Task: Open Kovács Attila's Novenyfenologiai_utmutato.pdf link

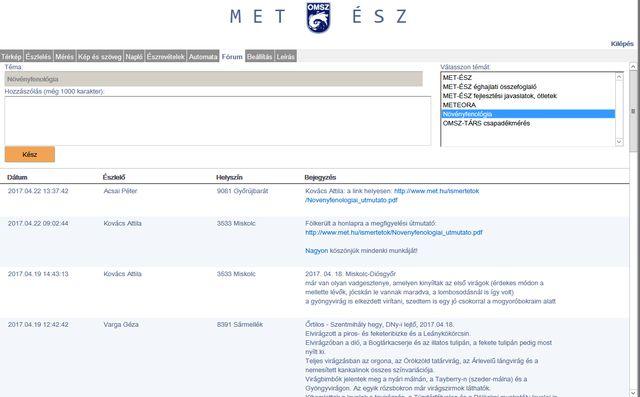Action: point(394,233)
